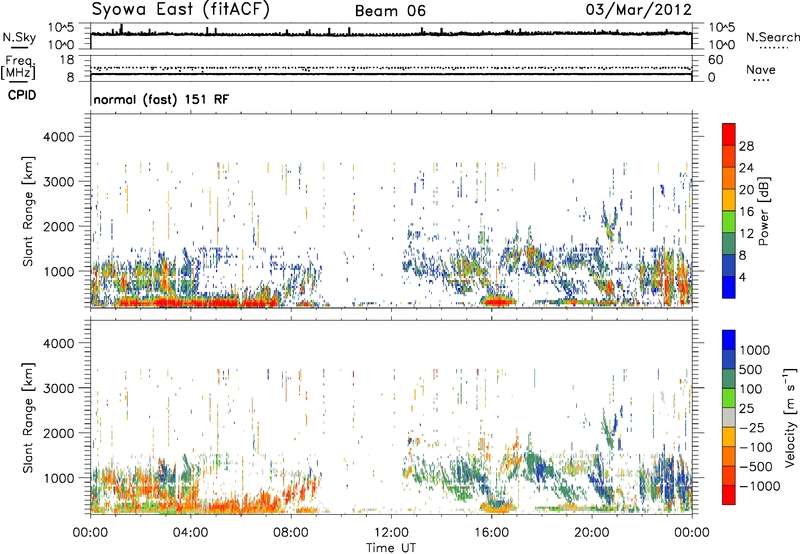
Task: Click the '20:00' time axis label
Action: [x=592, y=533]
